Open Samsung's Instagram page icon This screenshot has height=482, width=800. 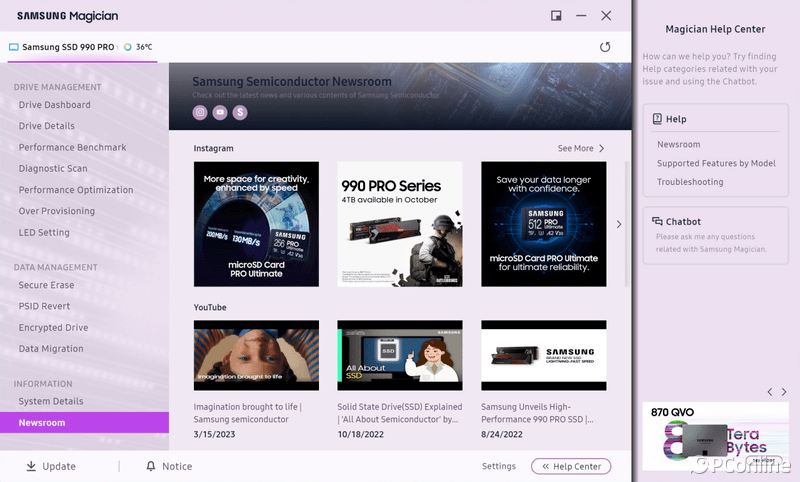[x=200, y=113]
